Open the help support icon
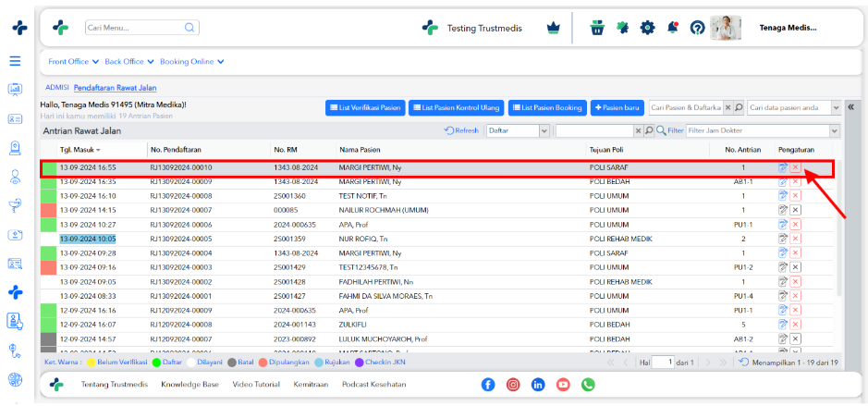Viewport: 868px width, 406px height. [x=697, y=28]
